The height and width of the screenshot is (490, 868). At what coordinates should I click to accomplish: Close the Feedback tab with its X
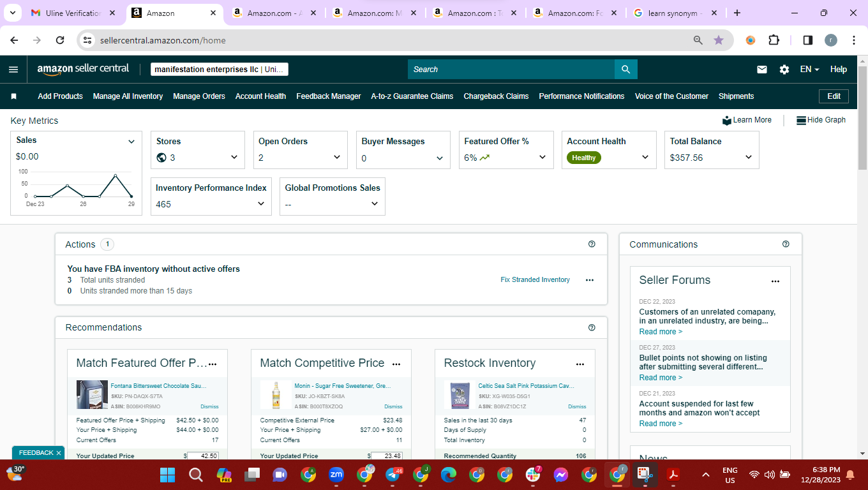click(x=59, y=453)
